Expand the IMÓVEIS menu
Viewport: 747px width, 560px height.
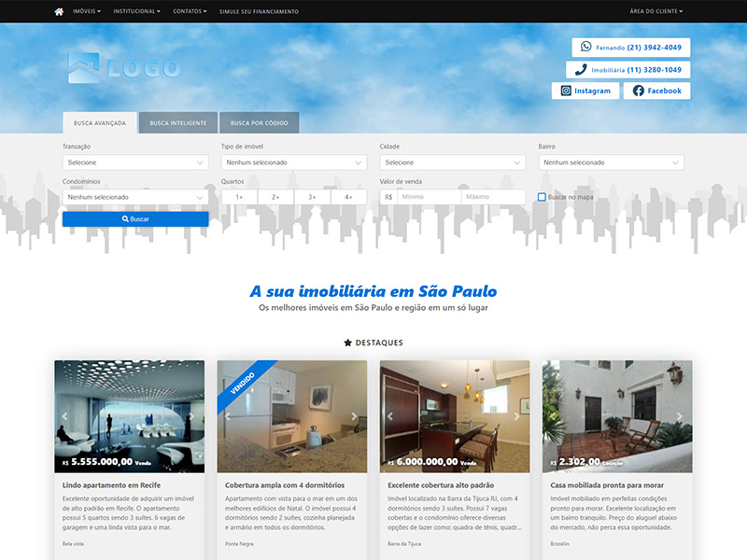click(x=87, y=11)
